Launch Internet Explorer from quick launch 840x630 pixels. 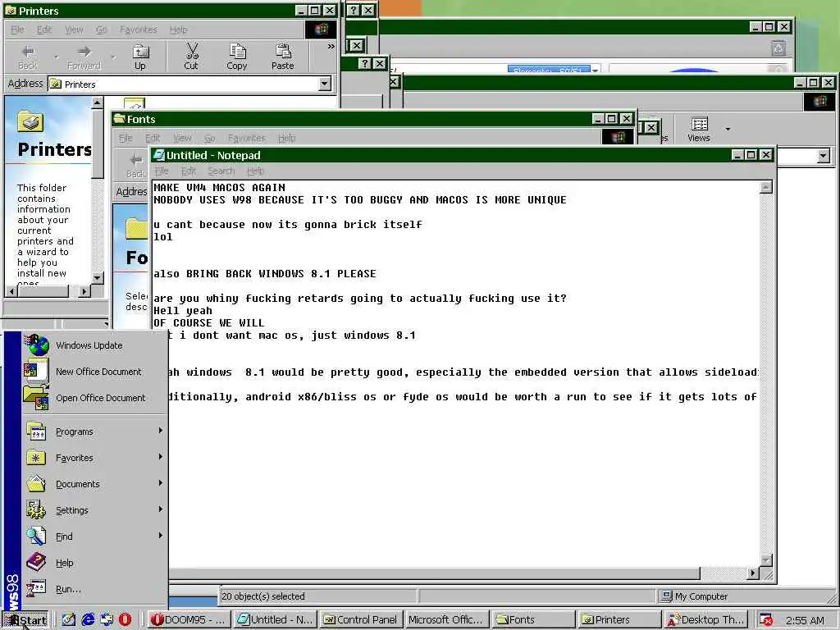tap(88, 620)
